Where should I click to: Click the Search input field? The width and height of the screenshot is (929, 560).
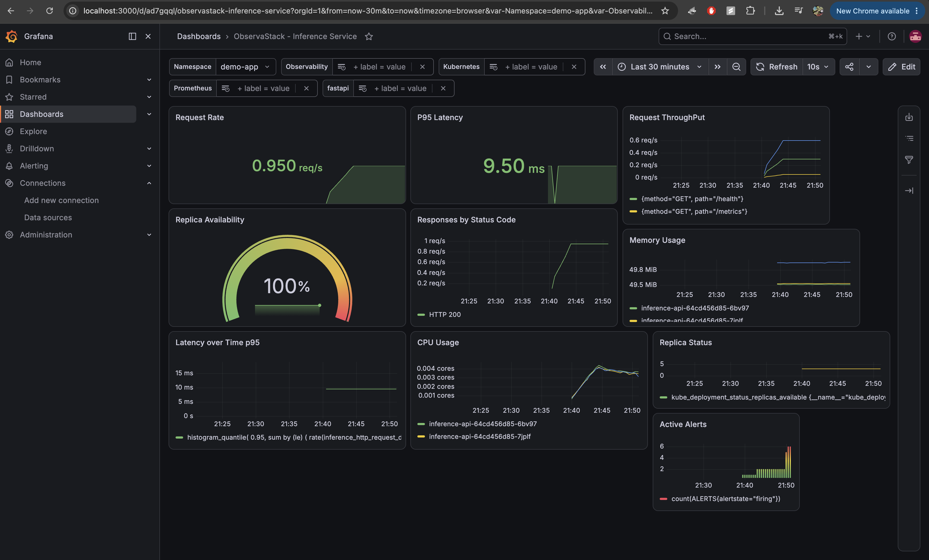pyautogui.click(x=753, y=37)
